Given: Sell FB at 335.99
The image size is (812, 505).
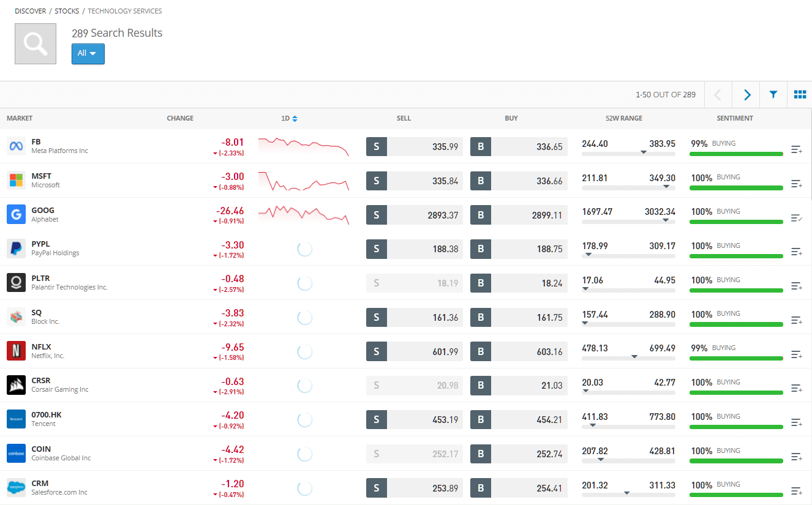Looking at the screenshot, I should pyautogui.click(x=415, y=146).
